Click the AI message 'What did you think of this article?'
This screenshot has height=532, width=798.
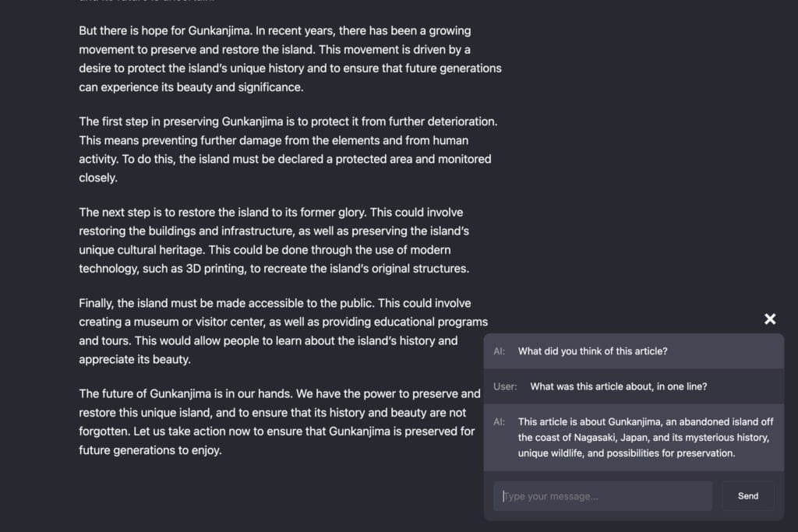pos(592,351)
